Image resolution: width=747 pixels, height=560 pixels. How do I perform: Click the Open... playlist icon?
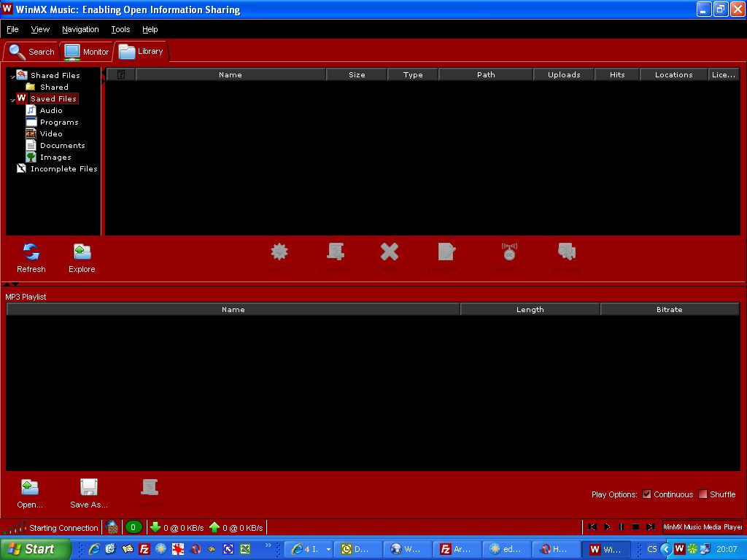pyautogui.click(x=29, y=487)
